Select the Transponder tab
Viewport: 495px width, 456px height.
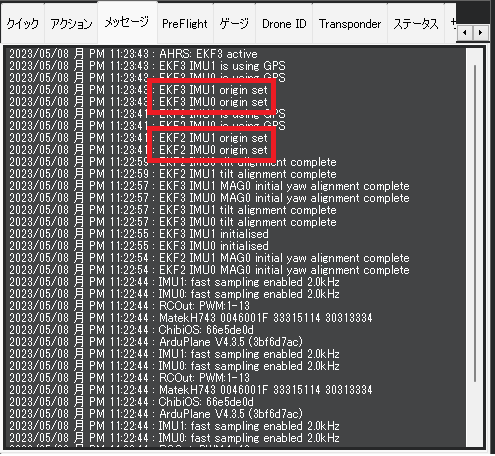tap(350, 24)
